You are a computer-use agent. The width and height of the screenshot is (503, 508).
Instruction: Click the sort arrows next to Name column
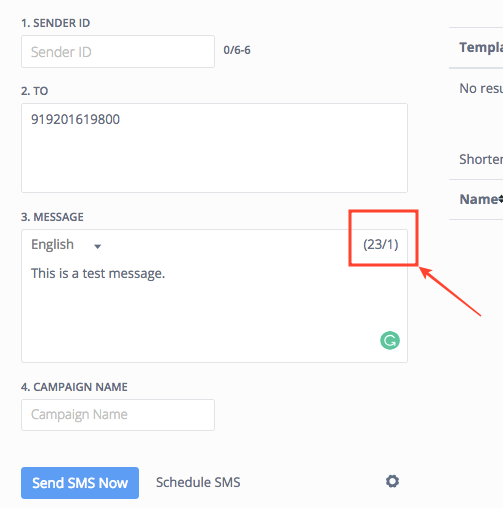500,199
